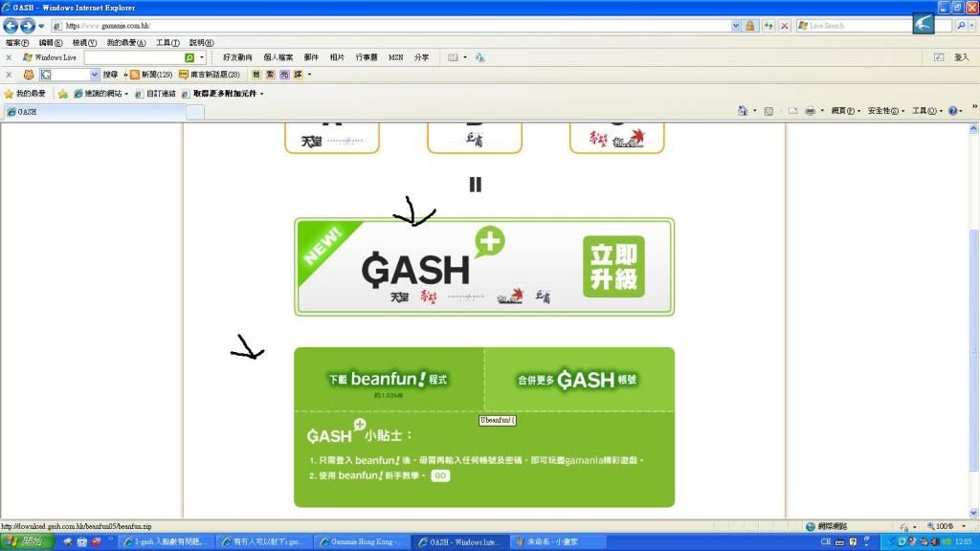The image size is (980, 551).
Task: Click the Stop loading X icon
Action: coord(785,26)
